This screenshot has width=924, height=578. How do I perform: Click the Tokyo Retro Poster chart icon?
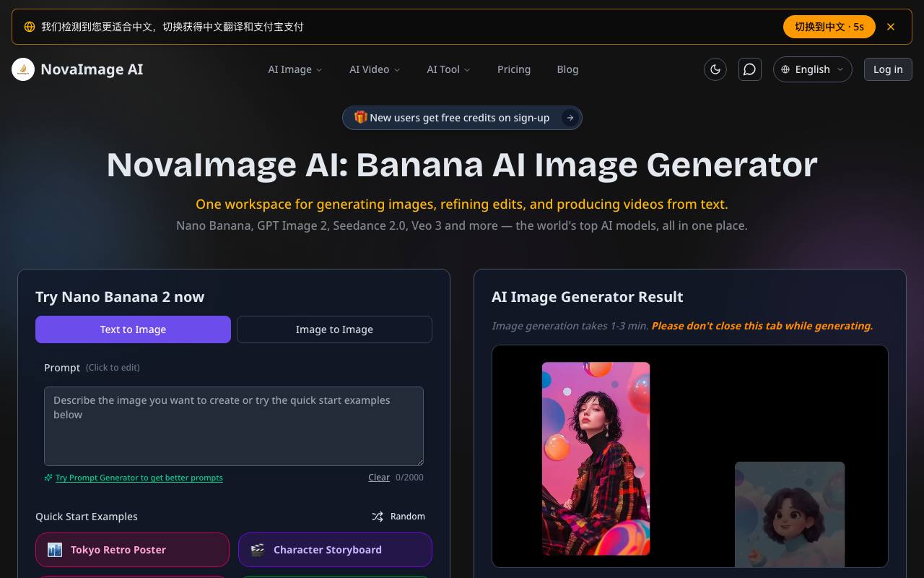click(x=55, y=550)
